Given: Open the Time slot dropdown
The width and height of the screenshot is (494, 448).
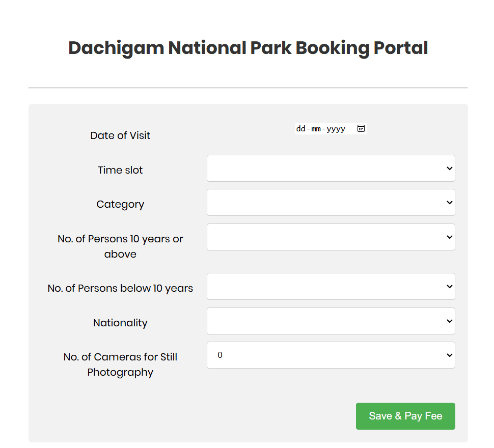Looking at the screenshot, I should [x=331, y=169].
